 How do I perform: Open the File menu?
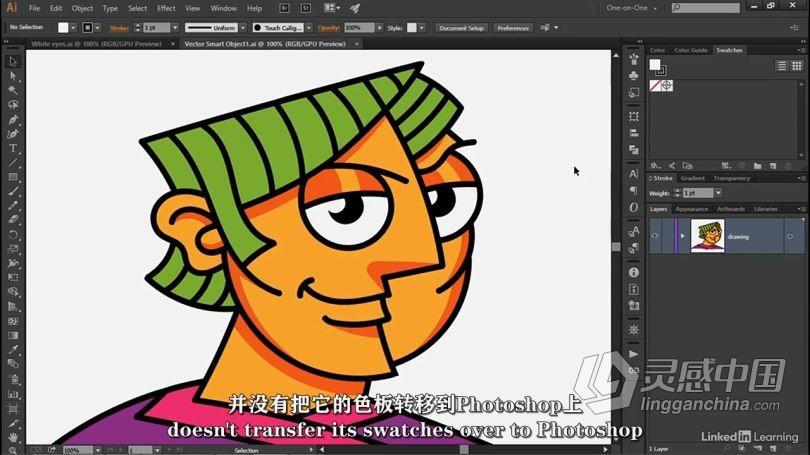pos(35,8)
